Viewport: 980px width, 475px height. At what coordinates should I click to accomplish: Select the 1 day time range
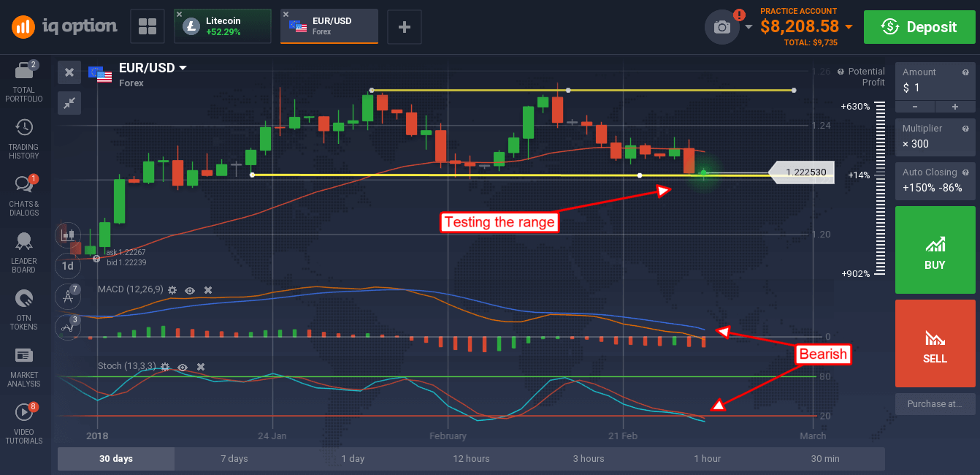click(x=353, y=459)
